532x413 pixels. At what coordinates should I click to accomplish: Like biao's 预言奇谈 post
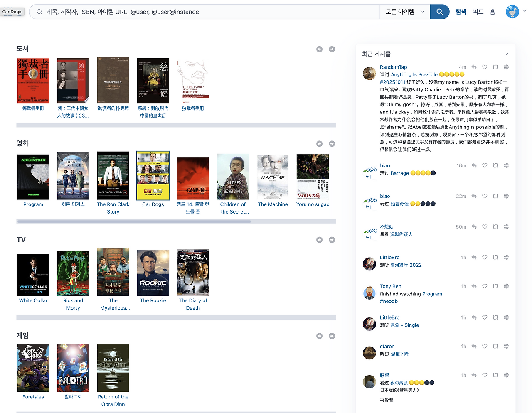(485, 196)
